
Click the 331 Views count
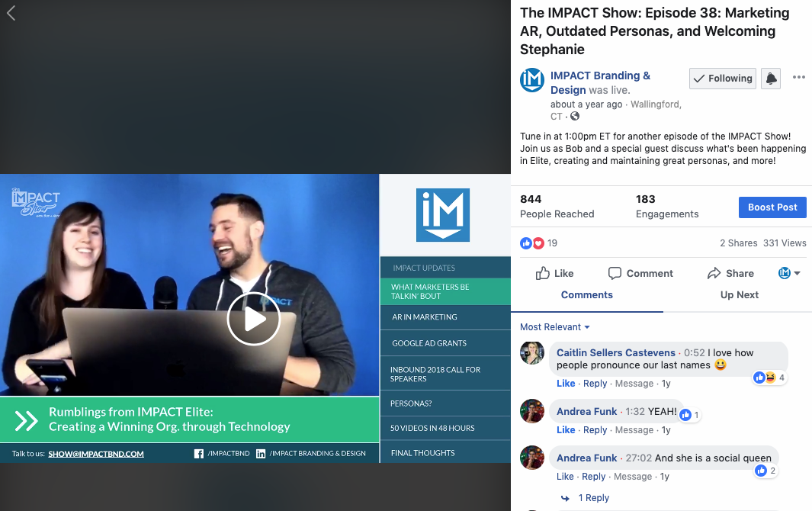tap(785, 243)
